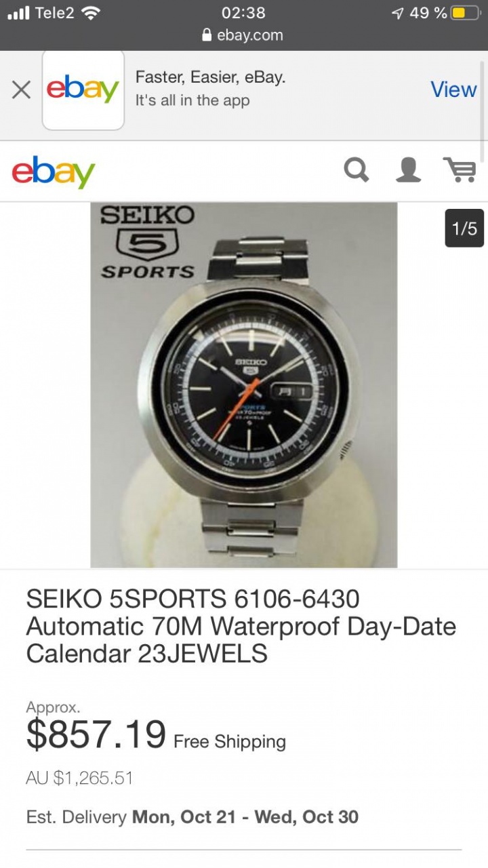Dismiss the eBay app banner with X
Viewport: 488px width, 868px height.
[21, 90]
